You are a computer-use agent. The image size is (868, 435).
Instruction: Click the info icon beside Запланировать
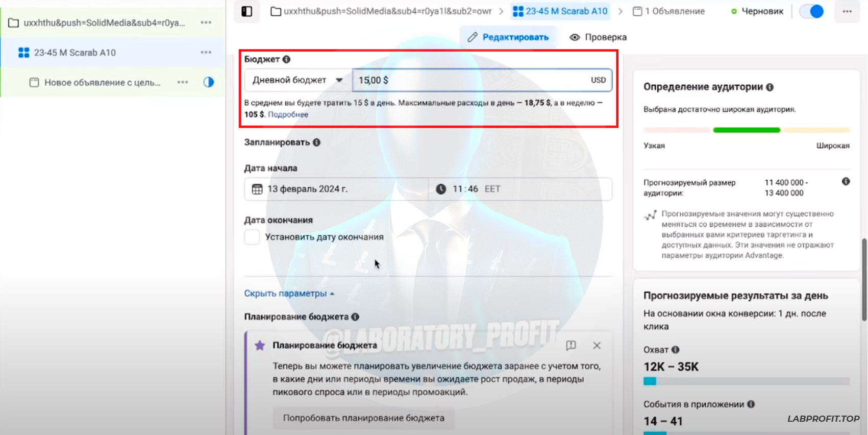(316, 142)
